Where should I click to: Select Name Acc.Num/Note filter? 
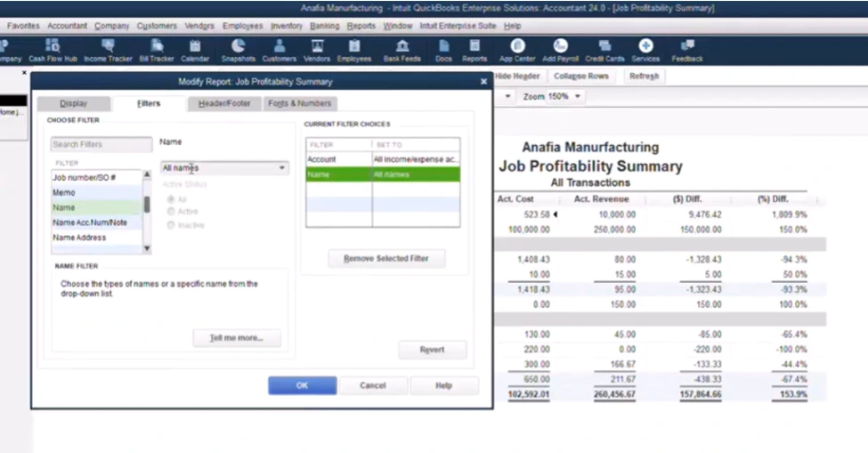coord(97,222)
